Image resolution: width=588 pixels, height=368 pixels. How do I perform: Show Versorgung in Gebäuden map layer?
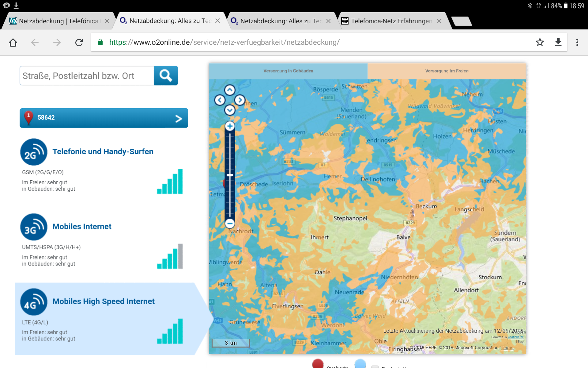(288, 71)
